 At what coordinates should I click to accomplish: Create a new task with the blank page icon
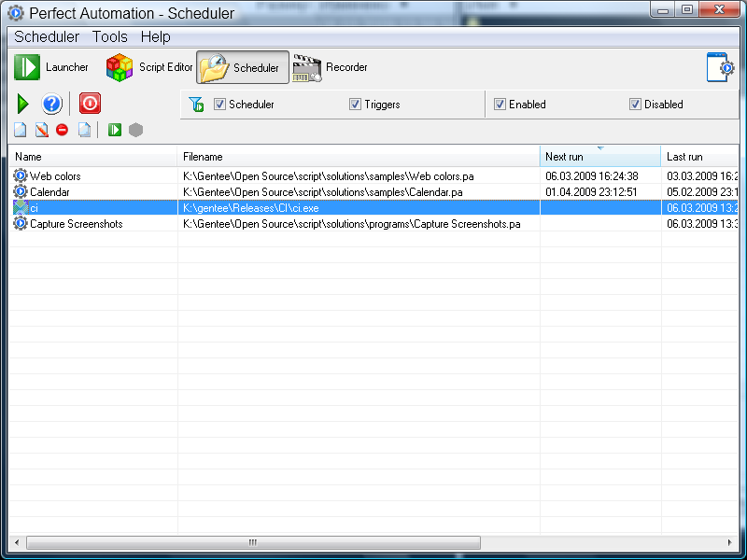click(20, 130)
